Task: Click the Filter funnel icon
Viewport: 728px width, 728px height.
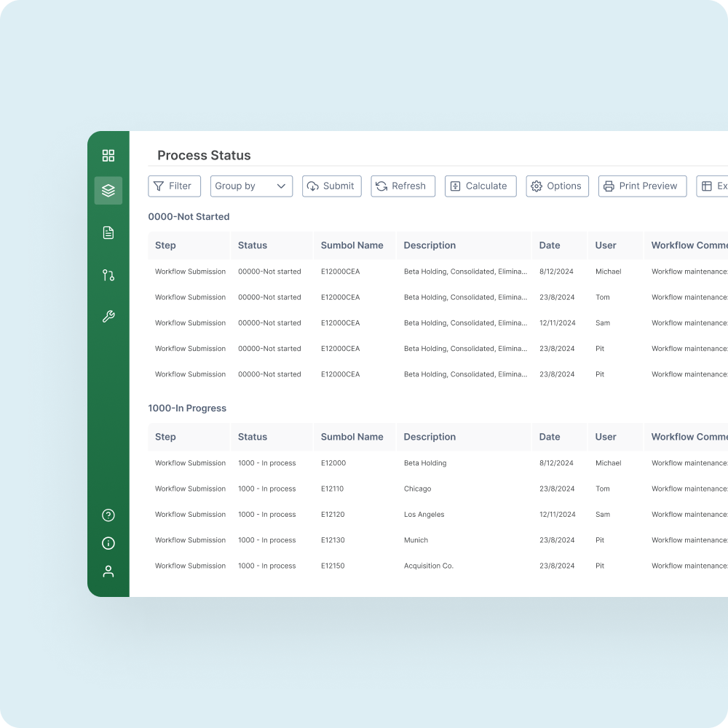Action: 159,186
